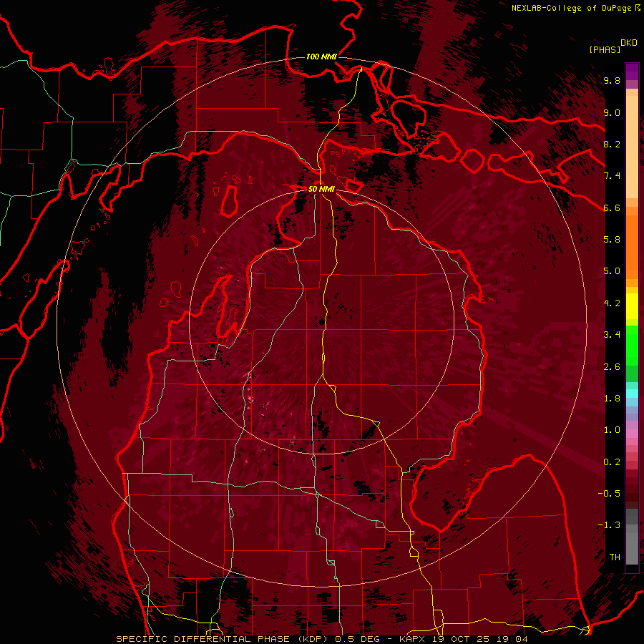The width and height of the screenshot is (644, 644).
Task: Select the 50 NMI range ring label
Action: pos(321,189)
